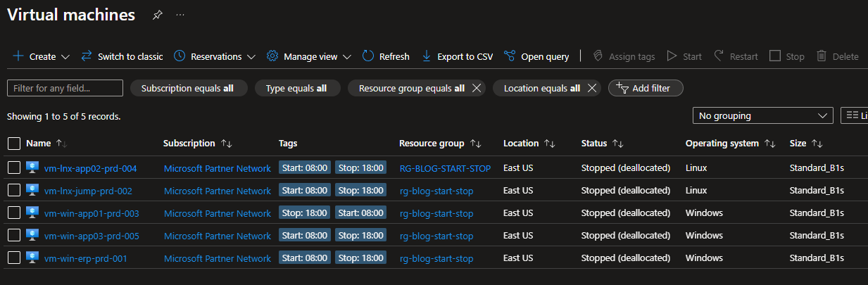Viewport: 868px width, 285px height.
Task: Remove the Resource group filter with X
Action: (x=477, y=88)
